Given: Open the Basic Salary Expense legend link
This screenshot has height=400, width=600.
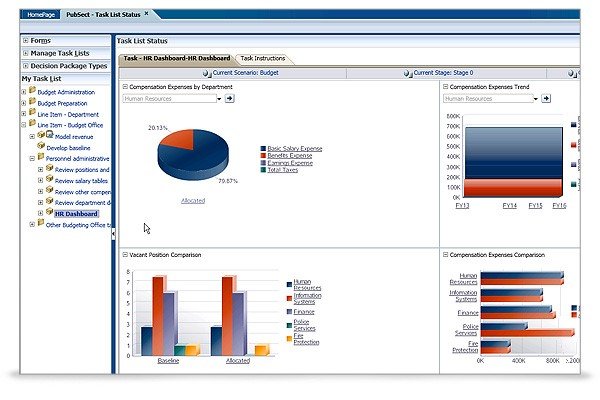Looking at the screenshot, I should click(295, 149).
